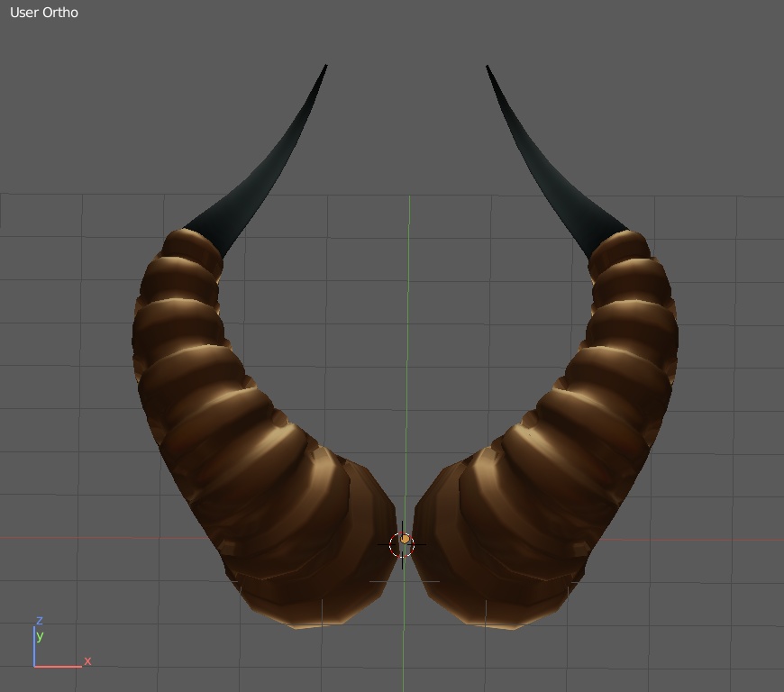Image resolution: width=784 pixels, height=692 pixels.
Task: Select the red x axis label
Action: 87,660
